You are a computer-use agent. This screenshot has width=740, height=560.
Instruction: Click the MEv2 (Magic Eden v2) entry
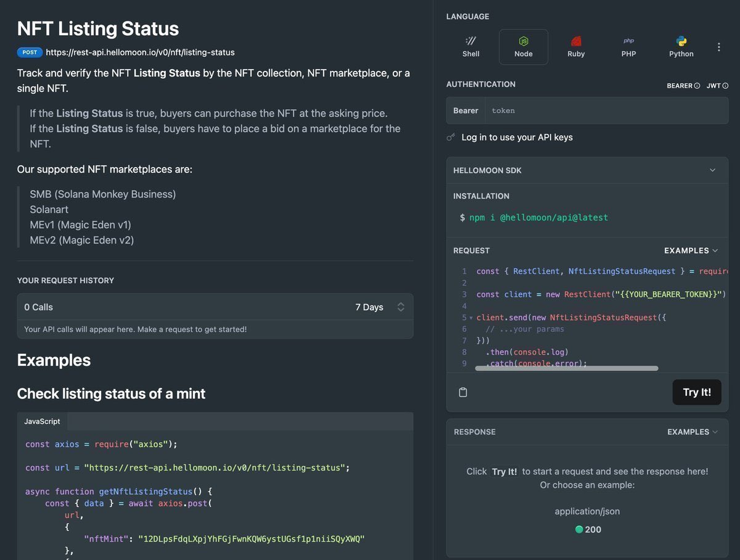[x=82, y=241]
